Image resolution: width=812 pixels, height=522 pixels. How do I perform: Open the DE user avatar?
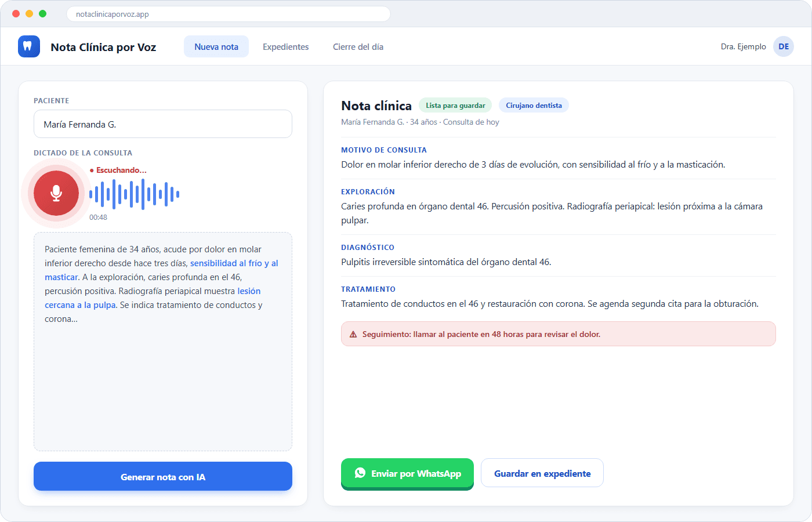point(784,46)
